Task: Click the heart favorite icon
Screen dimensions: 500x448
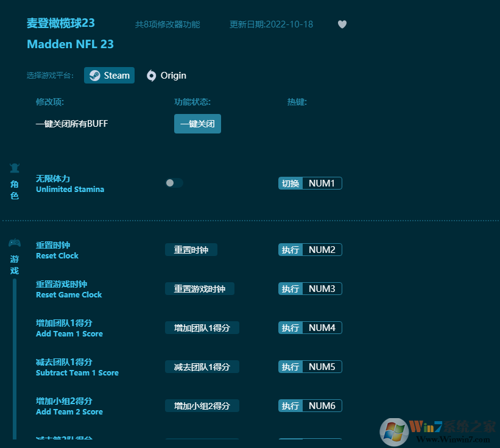Action: point(342,24)
